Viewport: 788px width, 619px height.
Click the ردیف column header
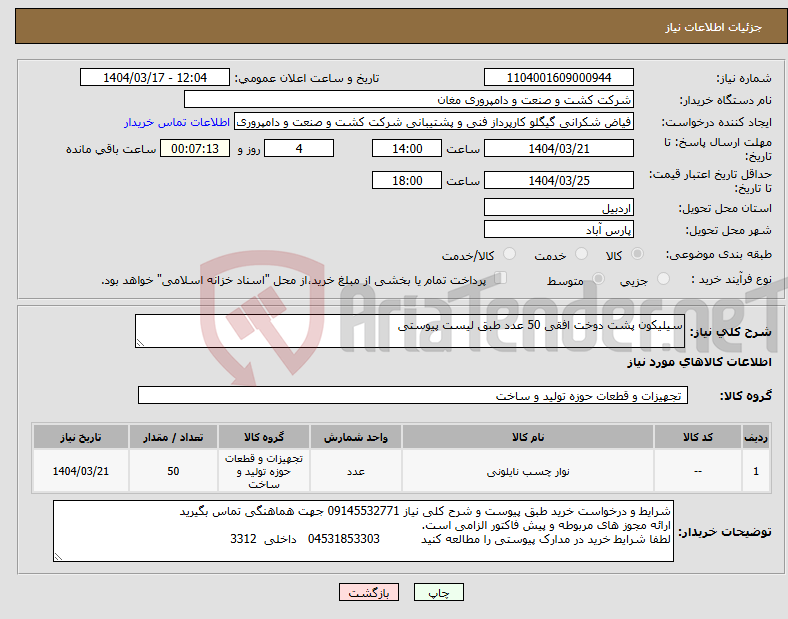click(756, 437)
